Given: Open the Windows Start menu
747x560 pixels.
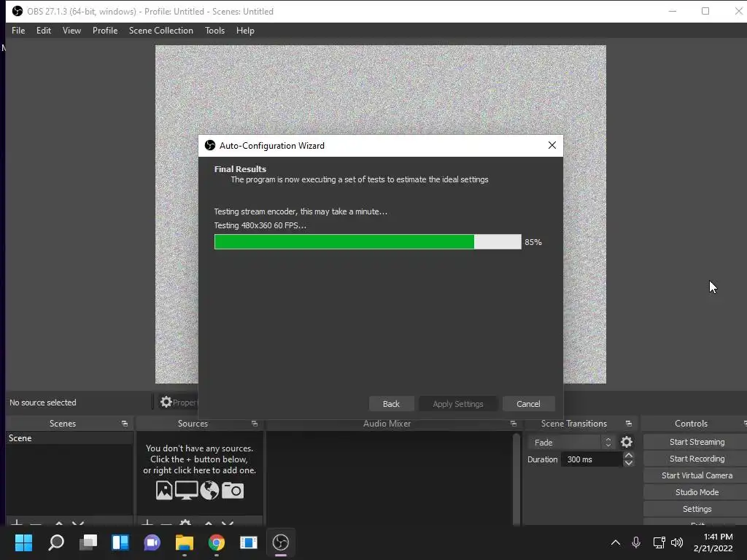Looking at the screenshot, I should pos(23,542).
